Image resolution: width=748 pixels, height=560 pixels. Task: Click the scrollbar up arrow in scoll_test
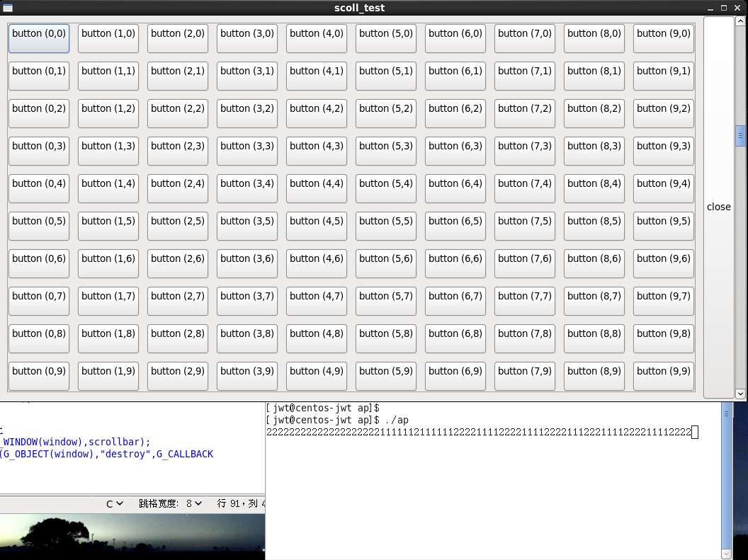pos(740,21)
